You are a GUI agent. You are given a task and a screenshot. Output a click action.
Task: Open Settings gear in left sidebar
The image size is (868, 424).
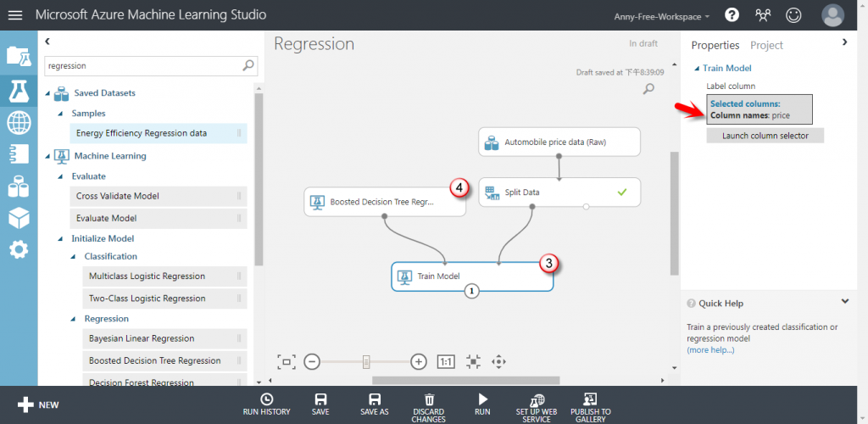pos(19,250)
